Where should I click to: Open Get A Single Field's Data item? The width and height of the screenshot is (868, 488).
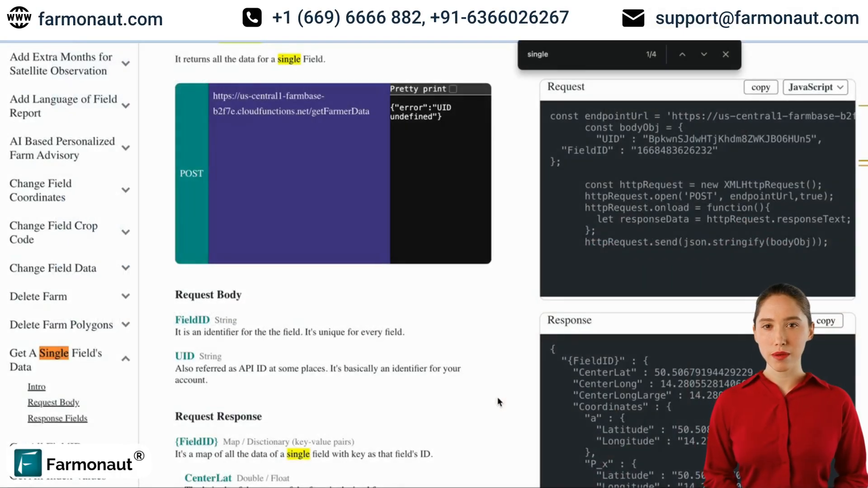click(x=56, y=360)
